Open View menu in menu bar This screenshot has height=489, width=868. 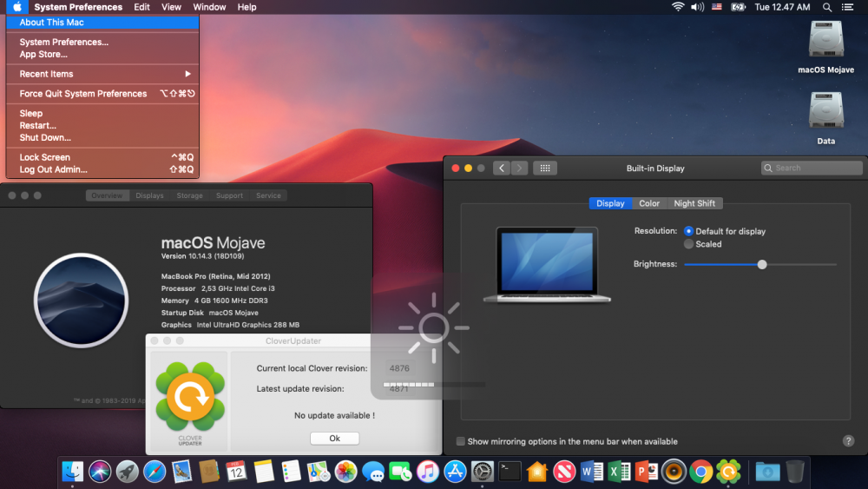(171, 7)
